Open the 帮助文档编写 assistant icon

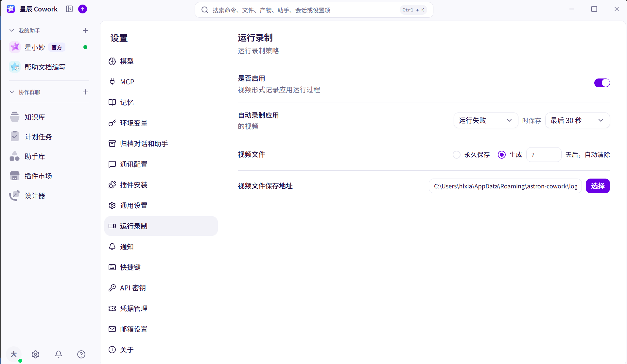click(15, 67)
